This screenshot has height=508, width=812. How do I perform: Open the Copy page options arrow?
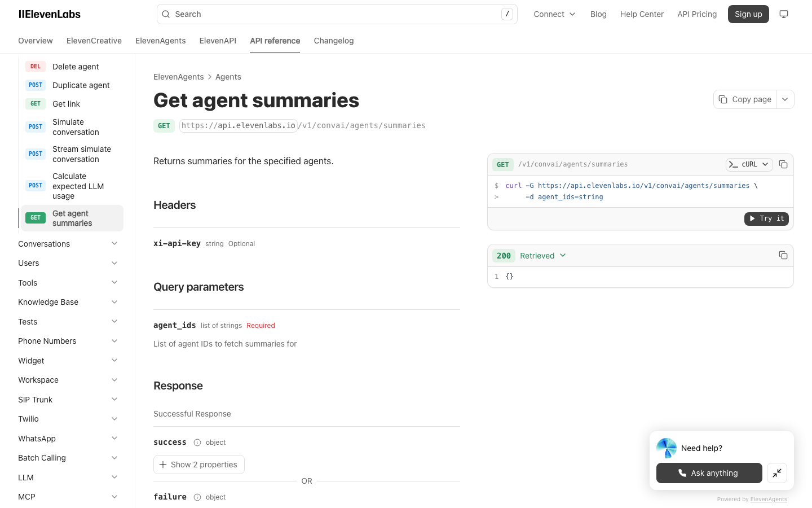click(785, 99)
